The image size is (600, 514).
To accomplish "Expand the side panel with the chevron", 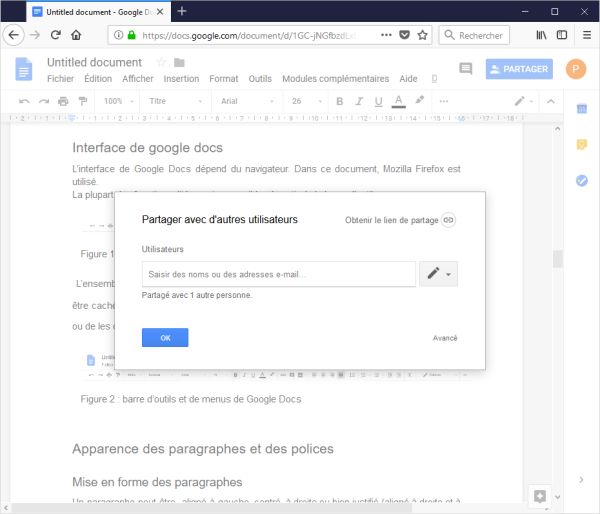I will click(581, 480).
